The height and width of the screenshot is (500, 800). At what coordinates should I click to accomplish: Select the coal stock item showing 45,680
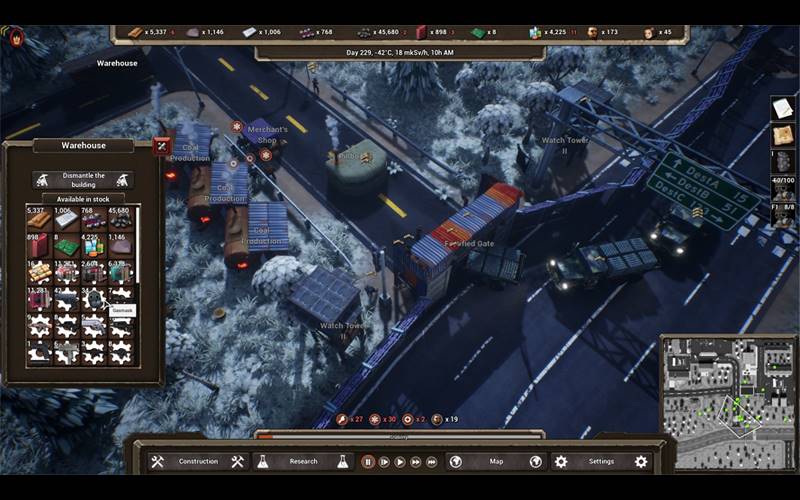(120, 219)
